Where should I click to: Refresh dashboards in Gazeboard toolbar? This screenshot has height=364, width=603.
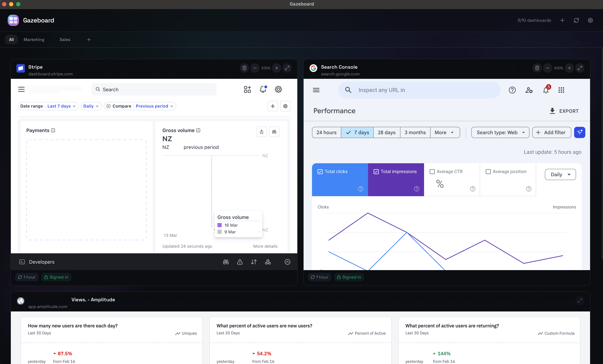[x=576, y=20]
